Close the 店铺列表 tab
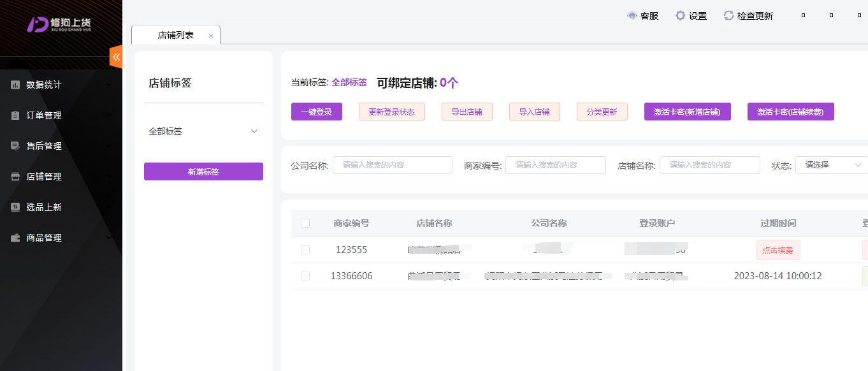The height and width of the screenshot is (371, 868). [x=211, y=36]
